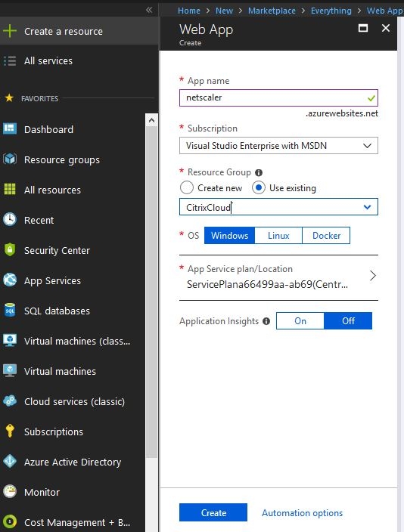Click the Web App breadcrumb link
The image size is (404, 532).
click(x=384, y=11)
